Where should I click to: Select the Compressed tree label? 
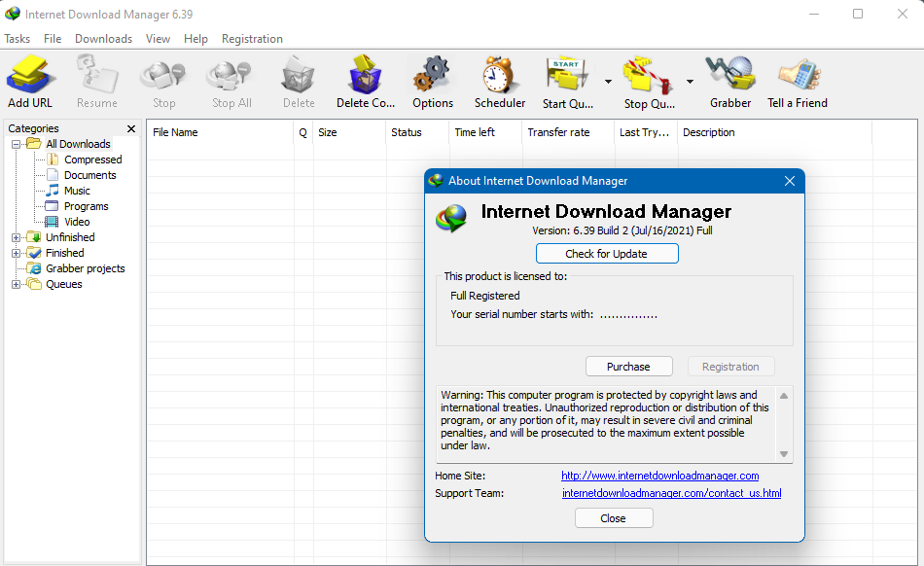[93, 159]
